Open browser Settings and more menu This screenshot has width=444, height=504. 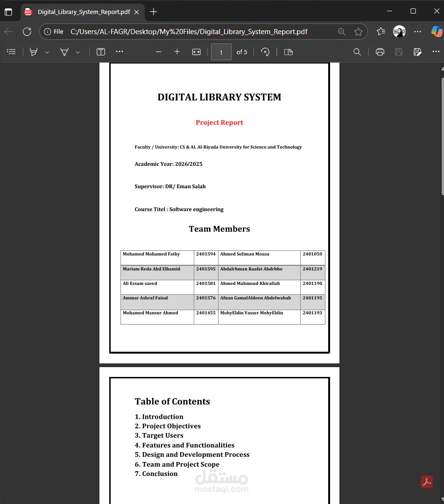click(418, 31)
